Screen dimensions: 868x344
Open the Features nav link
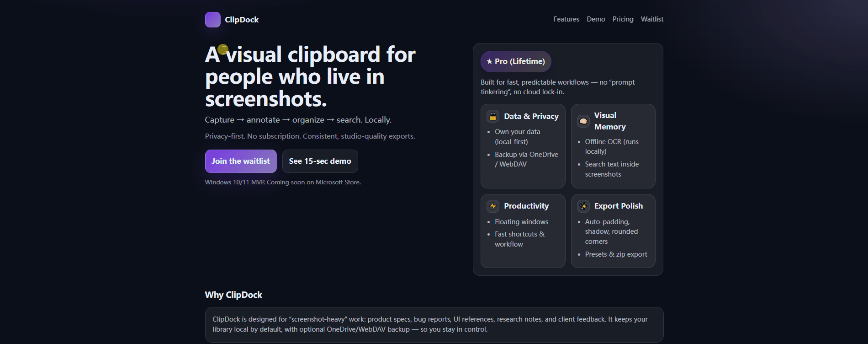pyautogui.click(x=566, y=19)
